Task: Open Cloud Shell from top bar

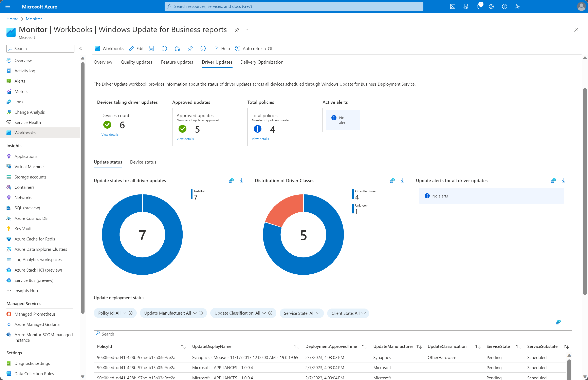Action: pyautogui.click(x=453, y=6)
